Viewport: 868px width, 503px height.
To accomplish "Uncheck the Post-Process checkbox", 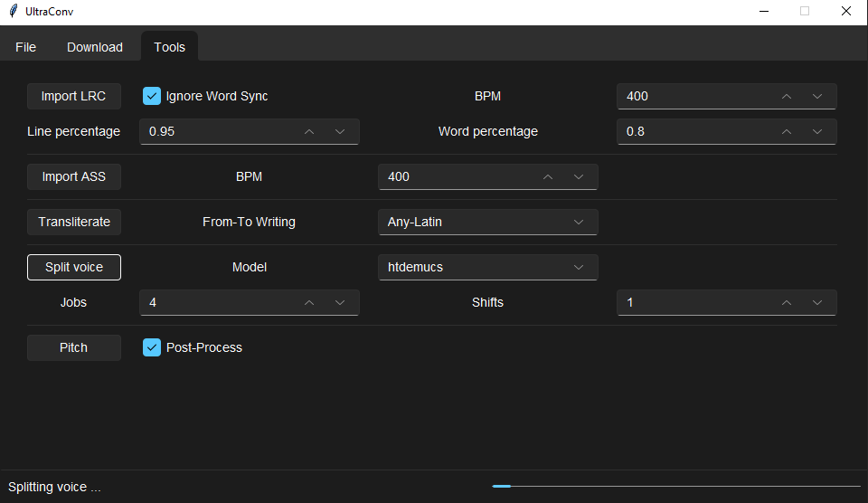I will coord(152,347).
